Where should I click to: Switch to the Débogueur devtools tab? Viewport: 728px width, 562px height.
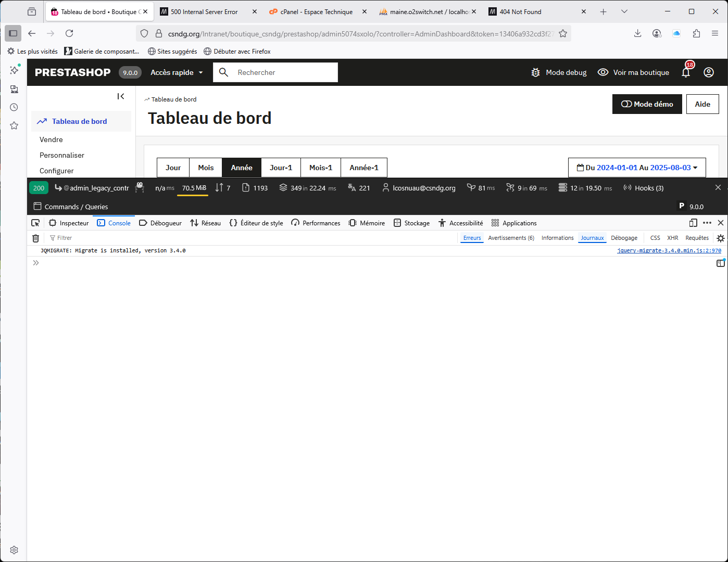click(160, 223)
